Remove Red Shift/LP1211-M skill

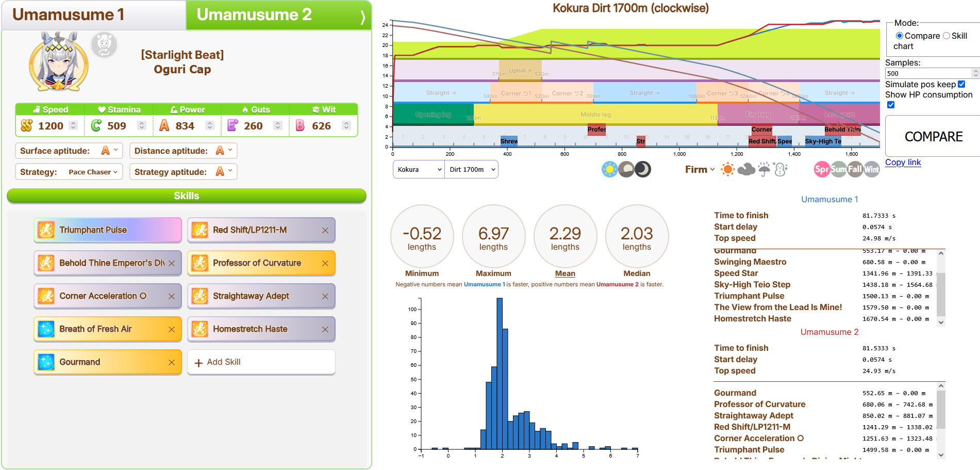tap(325, 231)
